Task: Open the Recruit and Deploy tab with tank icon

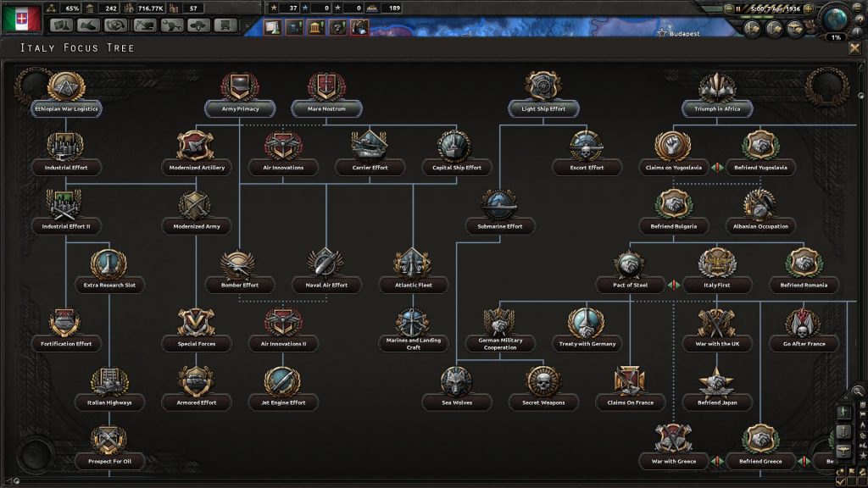Action: (198, 25)
